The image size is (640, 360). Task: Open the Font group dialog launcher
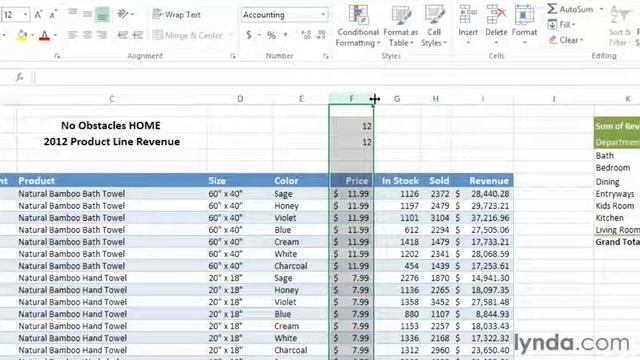tap(57, 56)
